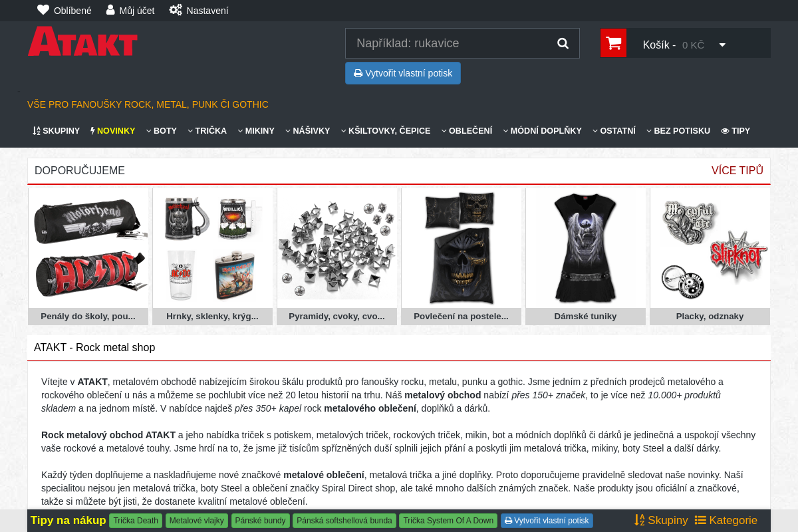
Task: Open the Oblíbené link
Action: pos(65,10)
